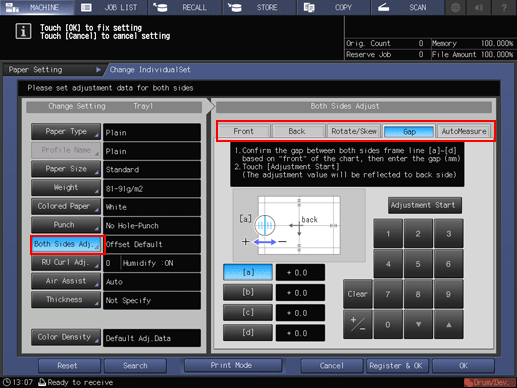The image size is (517, 388).
Task: Open the Color Density setting
Action: (66, 337)
